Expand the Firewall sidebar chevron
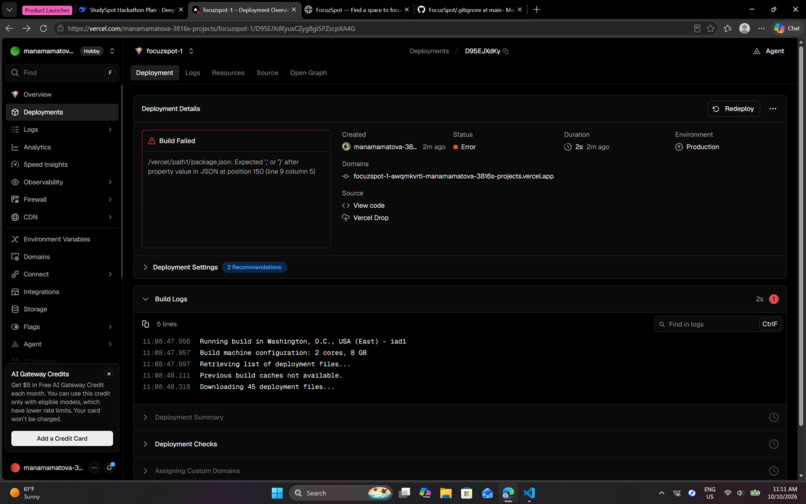806x504 pixels. pos(110,200)
